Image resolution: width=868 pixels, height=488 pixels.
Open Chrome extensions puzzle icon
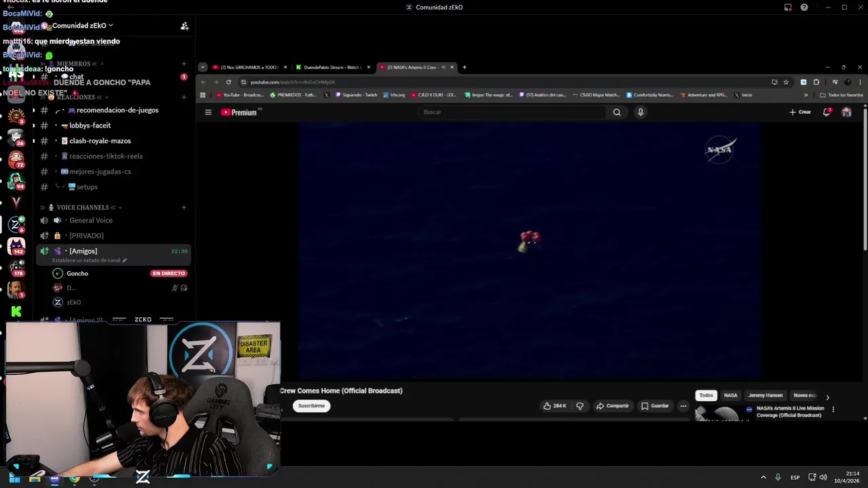point(816,82)
